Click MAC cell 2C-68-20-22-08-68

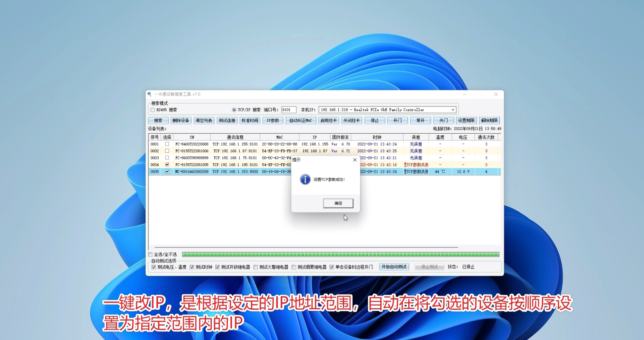click(280, 144)
